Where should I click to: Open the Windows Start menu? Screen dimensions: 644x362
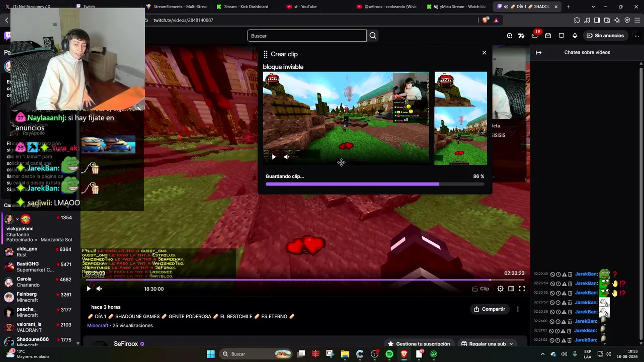tap(211, 354)
